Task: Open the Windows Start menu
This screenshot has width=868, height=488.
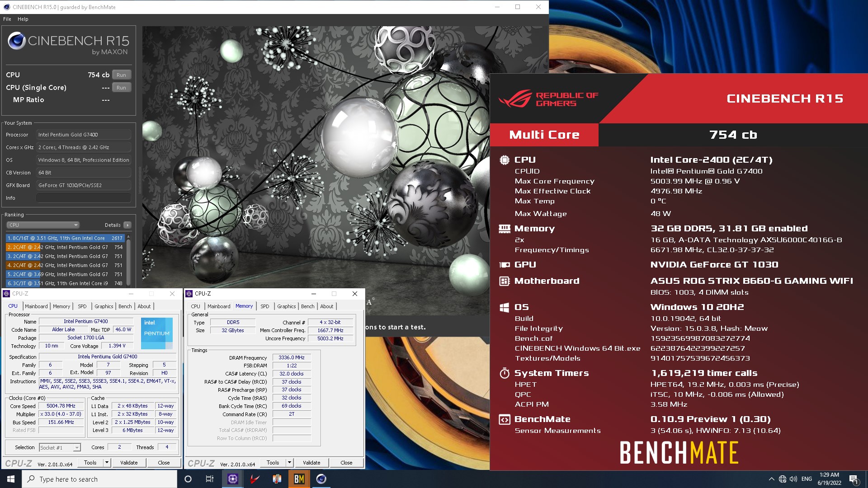Action: (x=11, y=479)
